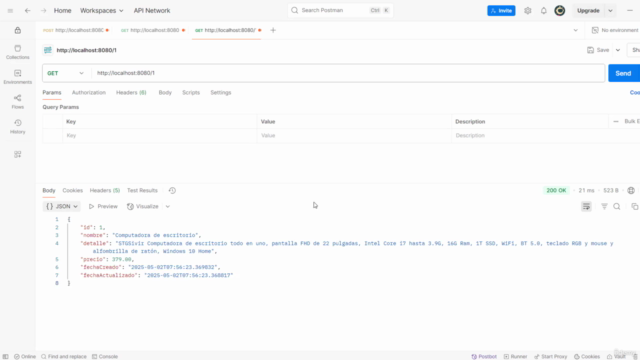Click the Search Postman field
This screenshot has width=640, height=360.
340,11
